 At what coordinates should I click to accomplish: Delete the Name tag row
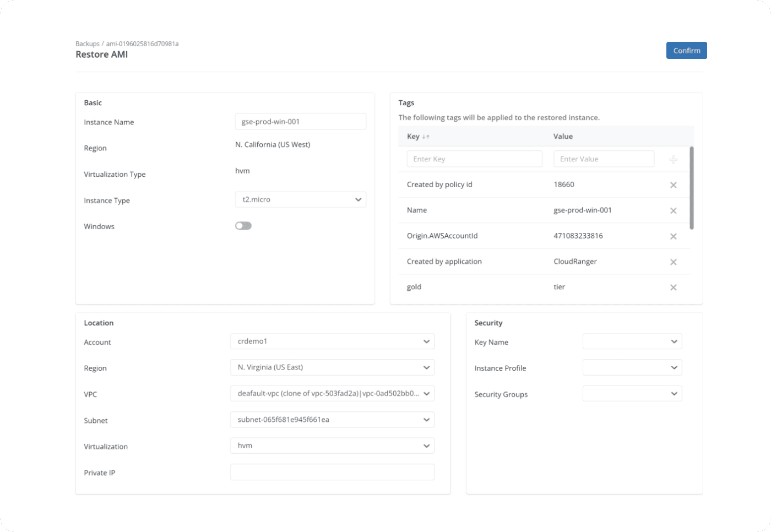pyautogui.click(x=673, y=211)
